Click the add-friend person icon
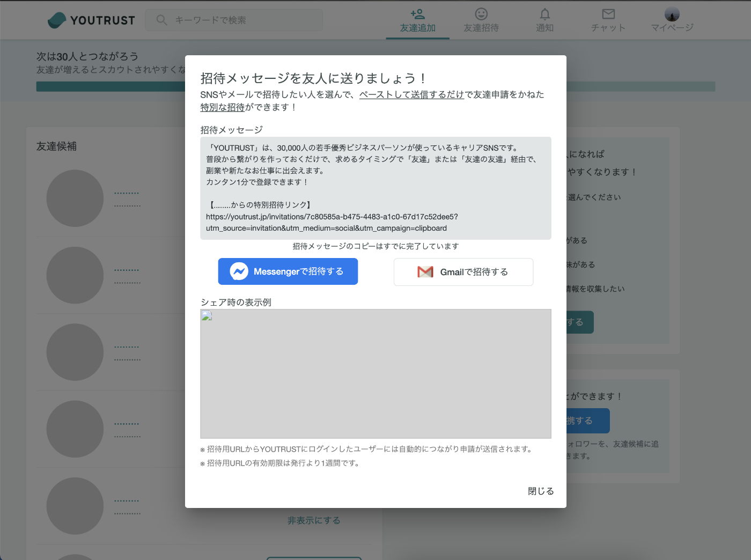This screenshot has width=751, height=560. (417, 13)
